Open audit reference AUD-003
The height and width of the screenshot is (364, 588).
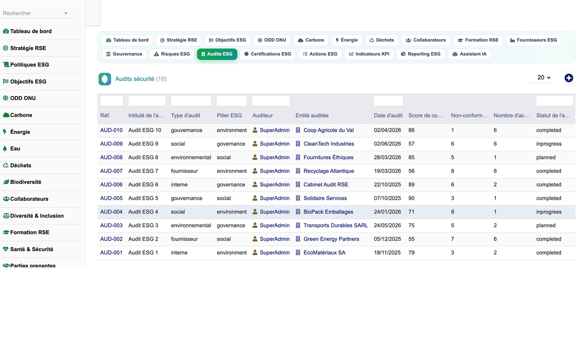point(111,225)
